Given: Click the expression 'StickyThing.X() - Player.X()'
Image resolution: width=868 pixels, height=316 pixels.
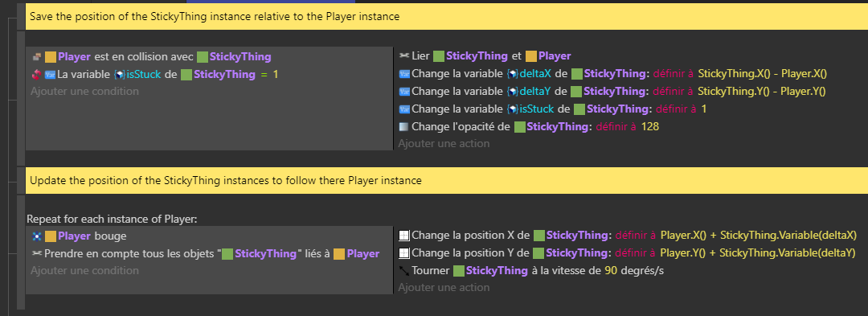Looking at the screenshot, I should click(x=766, y=74).
